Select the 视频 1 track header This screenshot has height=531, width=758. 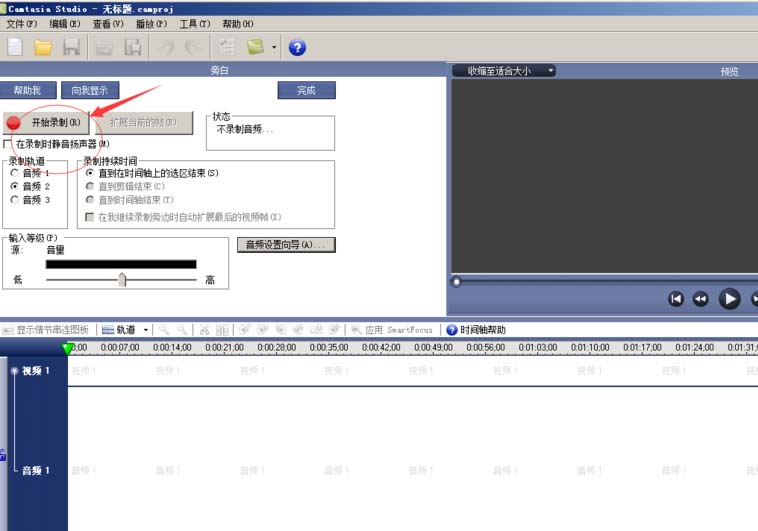point(36,371)
